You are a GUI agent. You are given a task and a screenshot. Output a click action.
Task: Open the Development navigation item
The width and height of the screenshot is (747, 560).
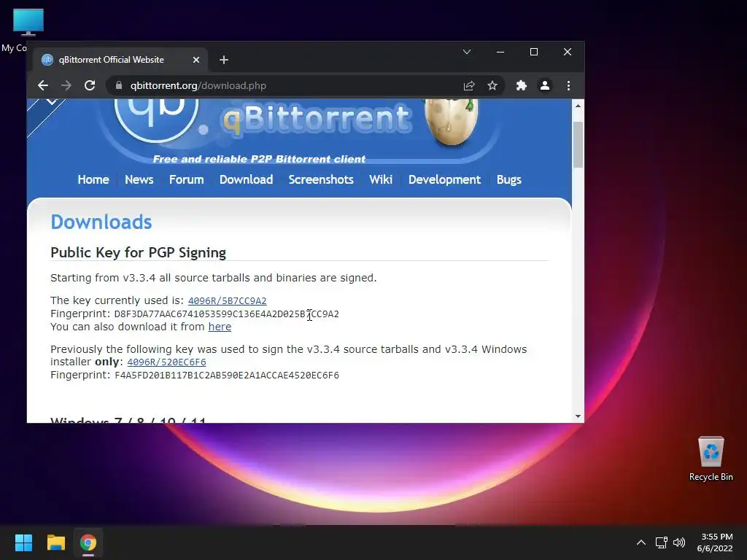(x=444, y=179)
